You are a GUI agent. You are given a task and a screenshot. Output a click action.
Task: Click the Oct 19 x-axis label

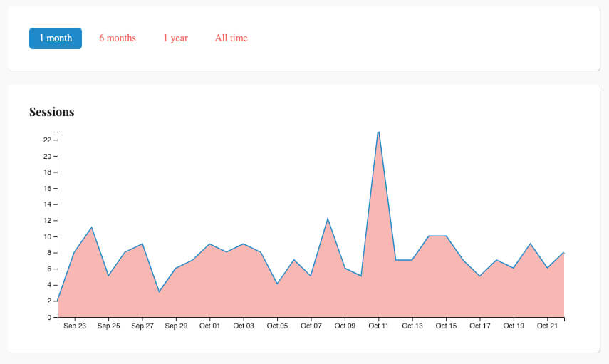coord(514,326)
